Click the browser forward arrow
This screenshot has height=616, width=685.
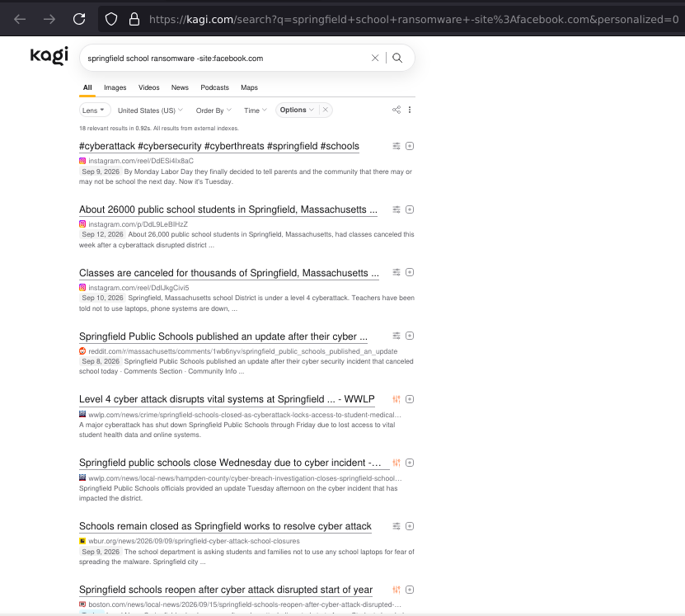pyautogui.click(x=49, y=19)
